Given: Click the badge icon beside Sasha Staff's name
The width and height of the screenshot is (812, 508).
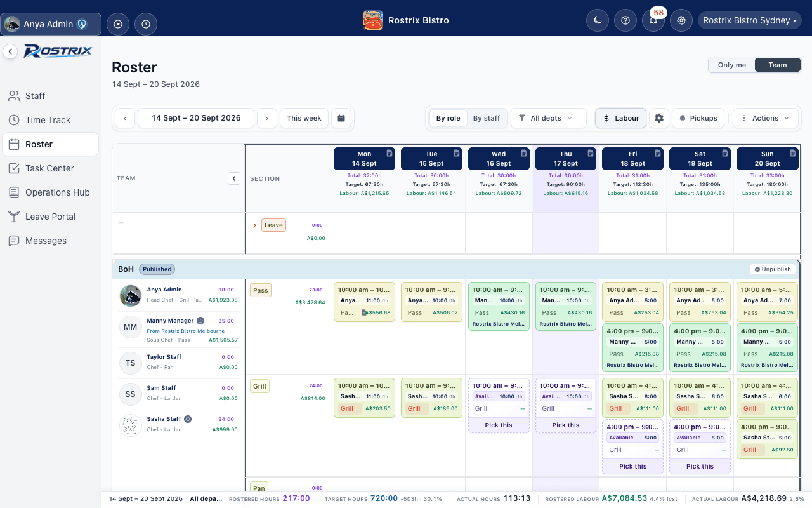Looking at the screenshot, I should [x=188, y=419].
